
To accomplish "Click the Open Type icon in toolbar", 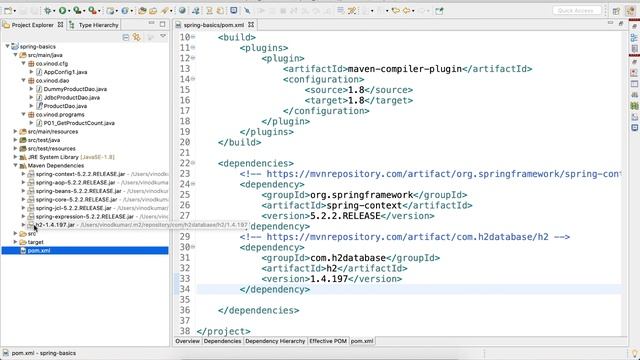I will (142, 11).
